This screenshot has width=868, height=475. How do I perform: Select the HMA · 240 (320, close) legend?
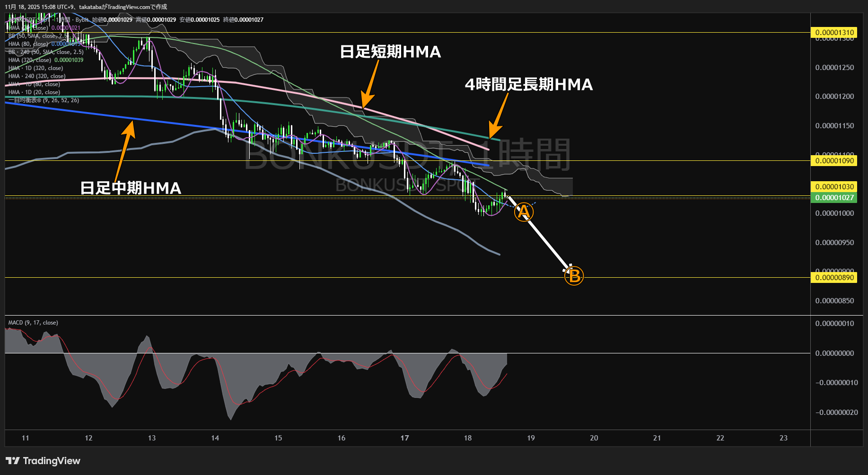click(37, 76)
